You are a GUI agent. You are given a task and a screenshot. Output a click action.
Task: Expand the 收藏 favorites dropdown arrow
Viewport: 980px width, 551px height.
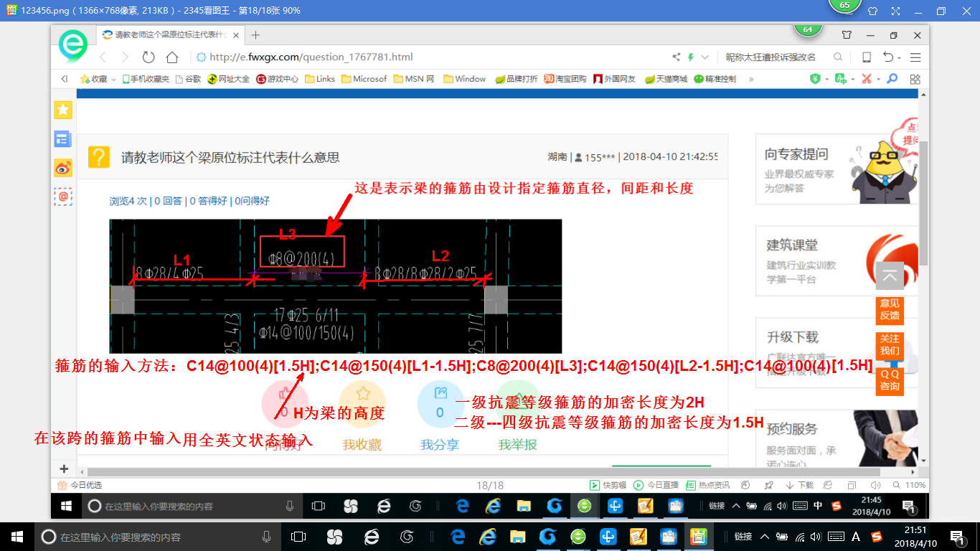click(x=113, y=80)
